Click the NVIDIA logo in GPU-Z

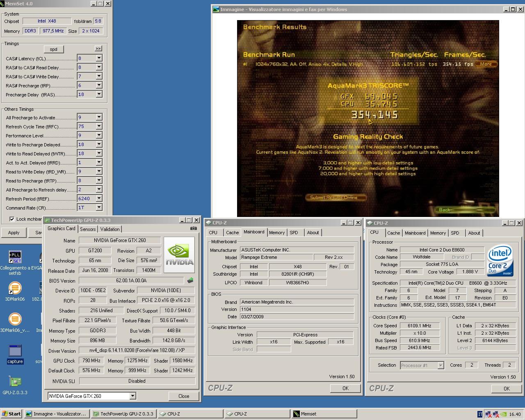[x=180, y=255]
